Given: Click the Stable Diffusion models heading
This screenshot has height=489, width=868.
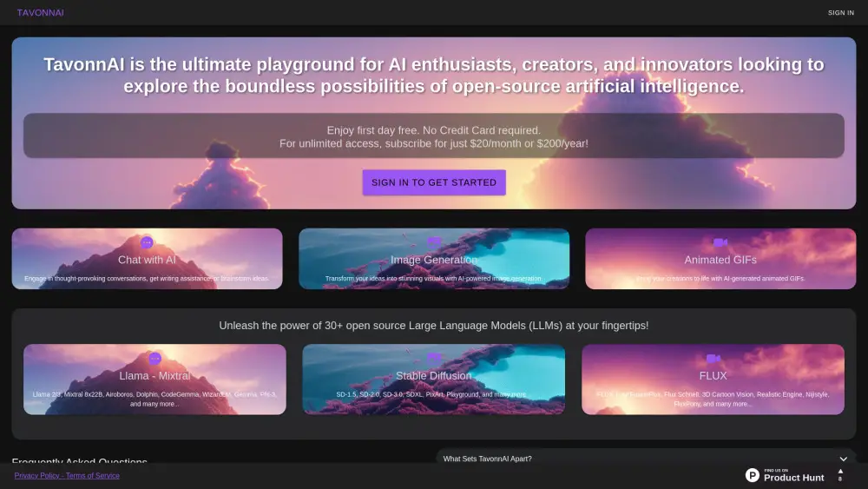Looking at the screenshot, I should [x=434, y=376].
